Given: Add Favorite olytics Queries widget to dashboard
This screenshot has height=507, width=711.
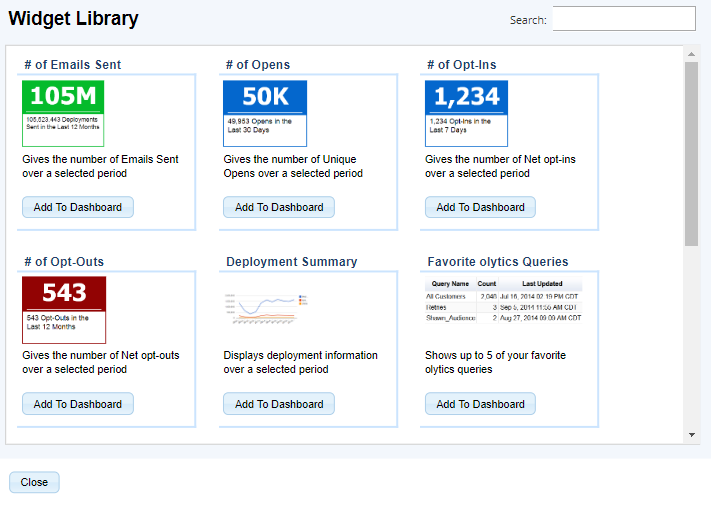Looking at the screenshot, I should [480, 404].
